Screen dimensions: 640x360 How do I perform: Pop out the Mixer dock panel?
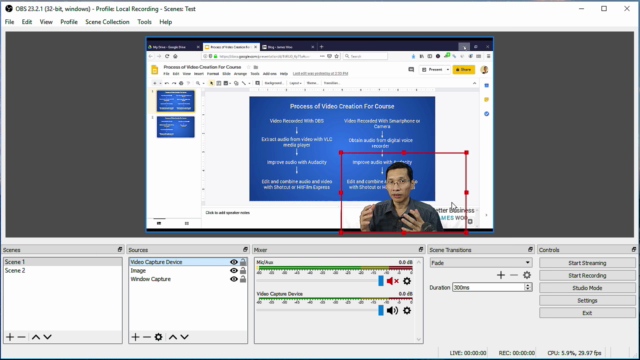421,249
